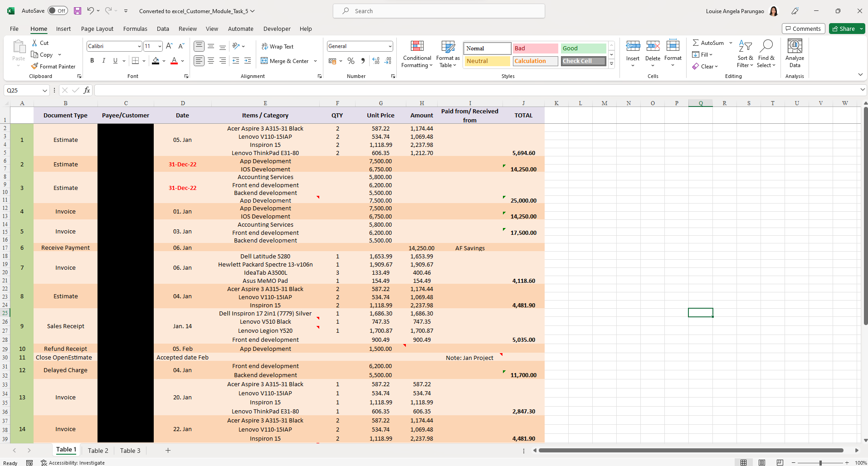Toggle Bold formatting

click(92, 61)
